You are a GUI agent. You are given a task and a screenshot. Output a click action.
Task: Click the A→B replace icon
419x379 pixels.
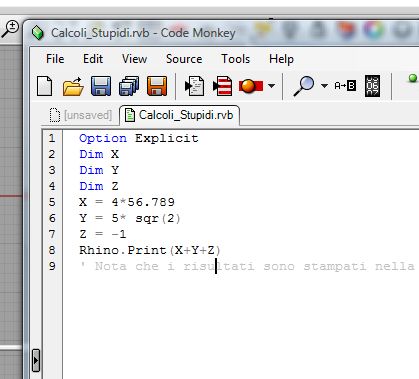click(x=345, y=86)
